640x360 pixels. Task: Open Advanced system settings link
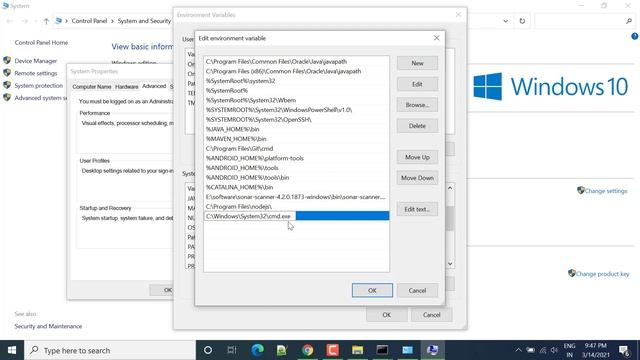point(40,98)
